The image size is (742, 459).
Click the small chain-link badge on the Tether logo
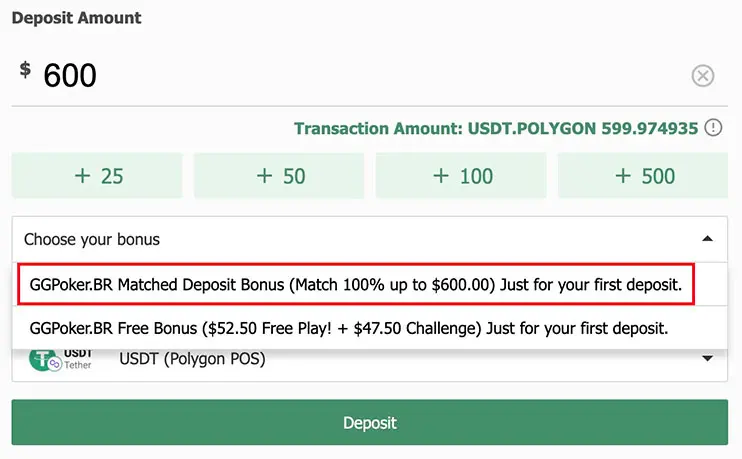(x=54, y=366)
